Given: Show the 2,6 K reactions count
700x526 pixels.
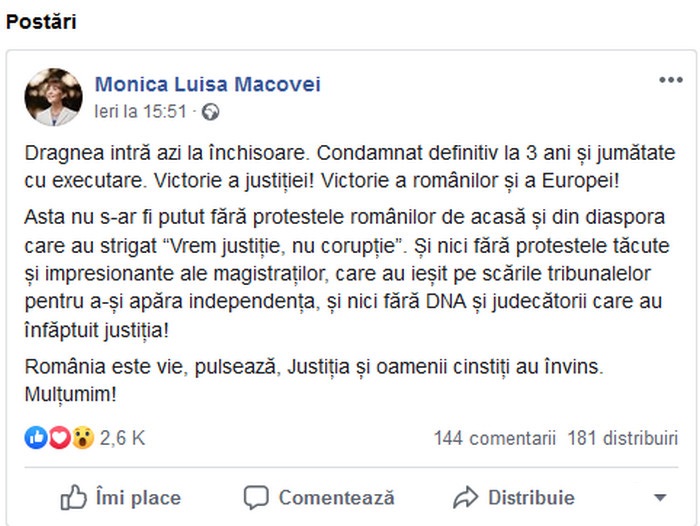Looking at the screenshot, I should (x=122, y=438).
